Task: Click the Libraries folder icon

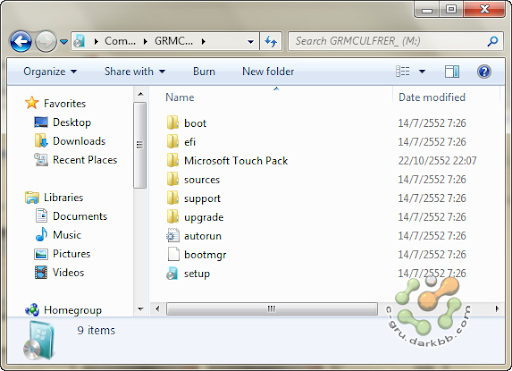Action: pos(32,197)
